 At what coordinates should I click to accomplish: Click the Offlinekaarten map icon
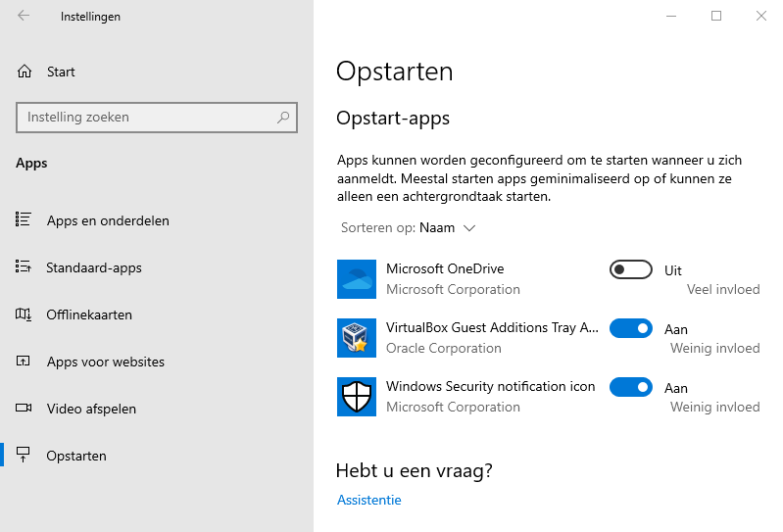point(24,314)
